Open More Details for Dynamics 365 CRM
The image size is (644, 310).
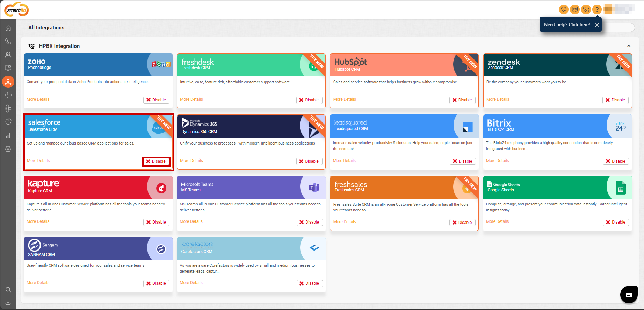pos(191,161)
